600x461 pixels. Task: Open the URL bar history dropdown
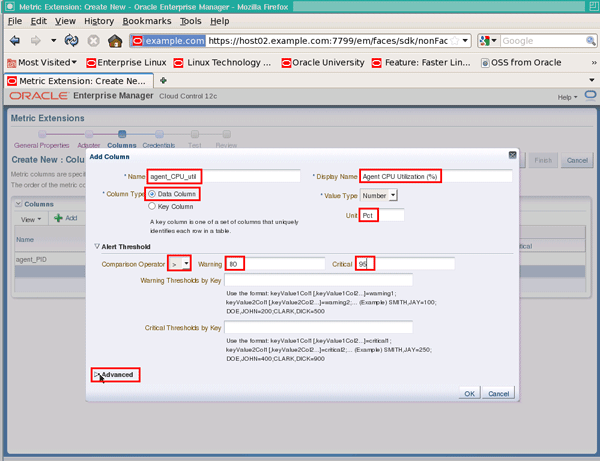click(x=465, y=41)
